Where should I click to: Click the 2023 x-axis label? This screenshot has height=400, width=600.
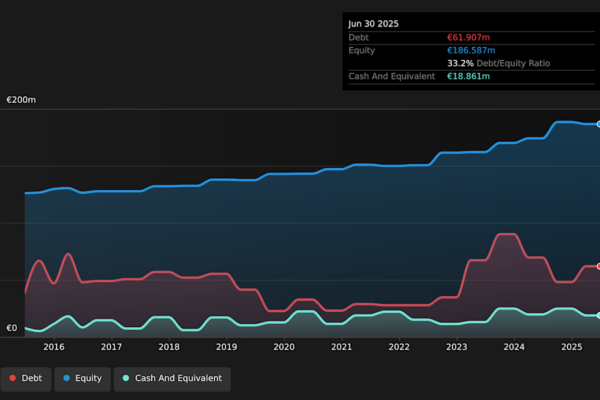[x=457, y=347]
